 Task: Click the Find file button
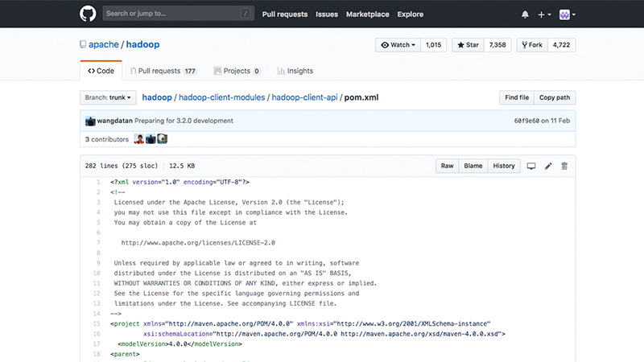(x=517, y=97)
